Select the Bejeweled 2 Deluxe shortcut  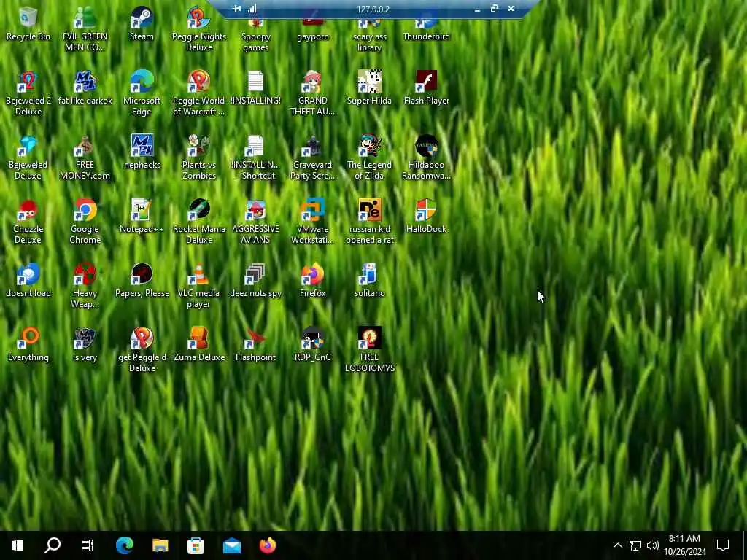(x=28, y=93)
